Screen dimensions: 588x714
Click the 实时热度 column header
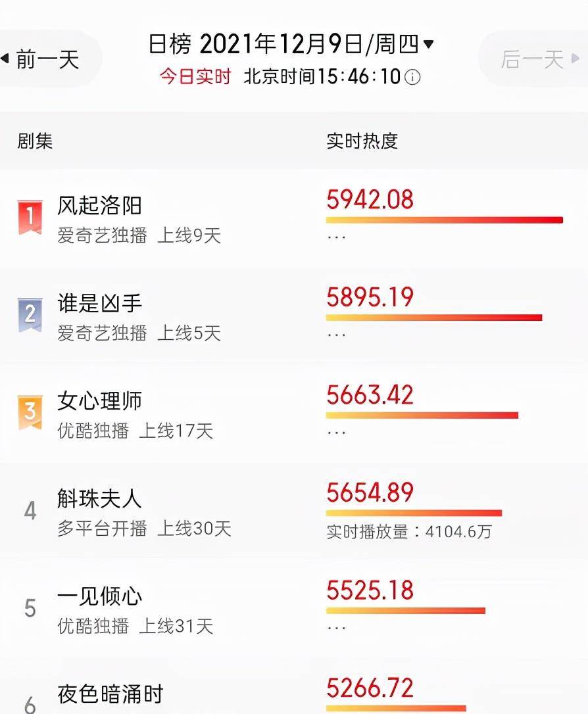pos(362,141)
